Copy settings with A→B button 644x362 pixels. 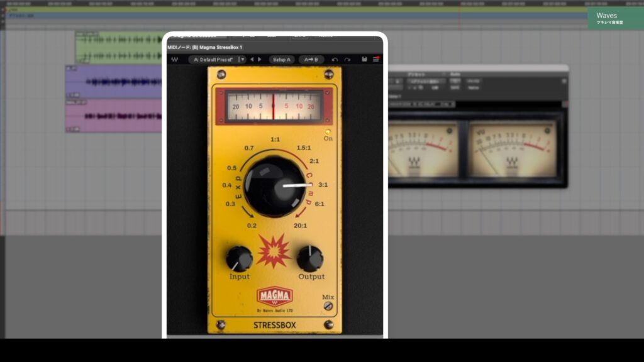tap(311, 60)
